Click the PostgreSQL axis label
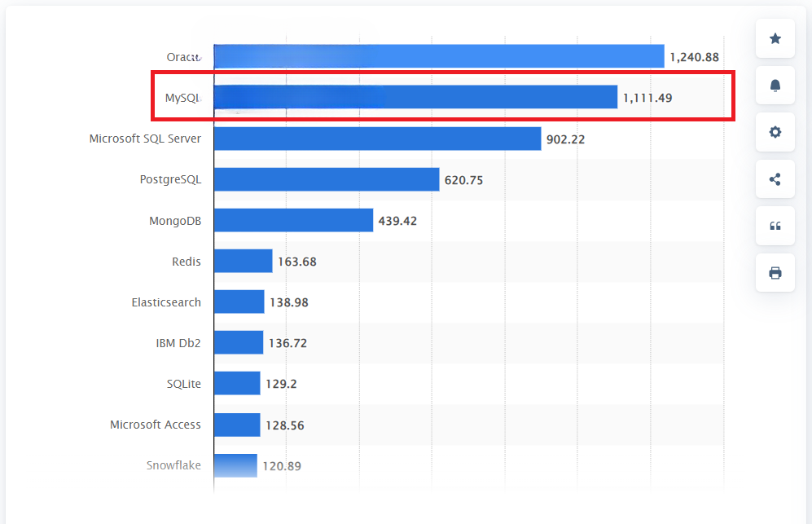812x524 pixels. (x=170, y=179)
